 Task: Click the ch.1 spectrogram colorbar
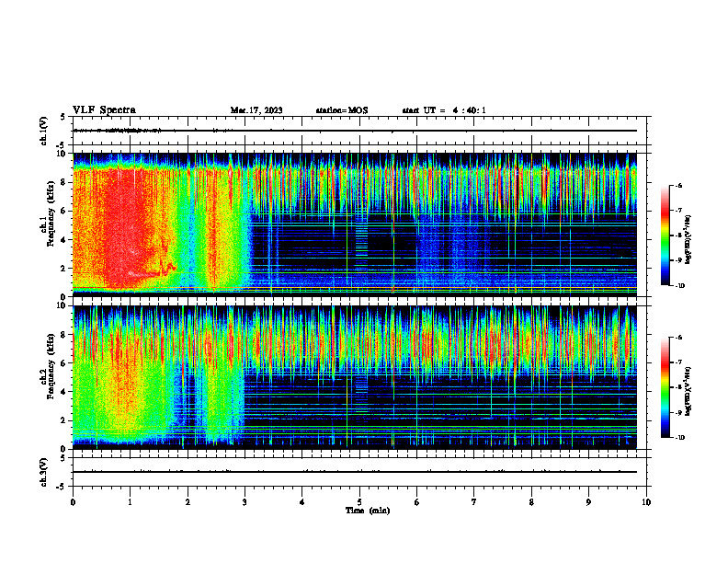pos(665,236)
